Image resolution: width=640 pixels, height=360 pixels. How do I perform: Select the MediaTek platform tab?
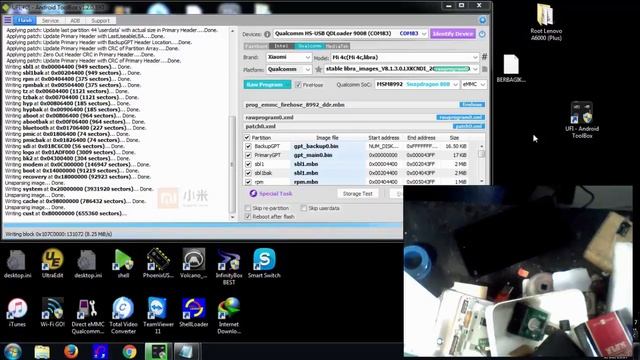pos(337,46)
